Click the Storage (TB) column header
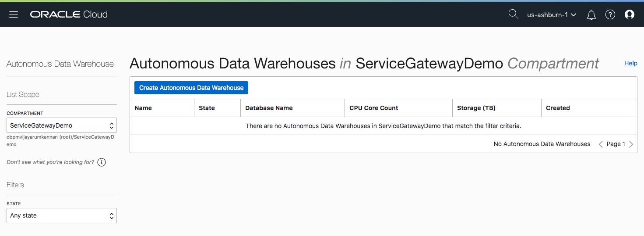 (x=476, y=108)
